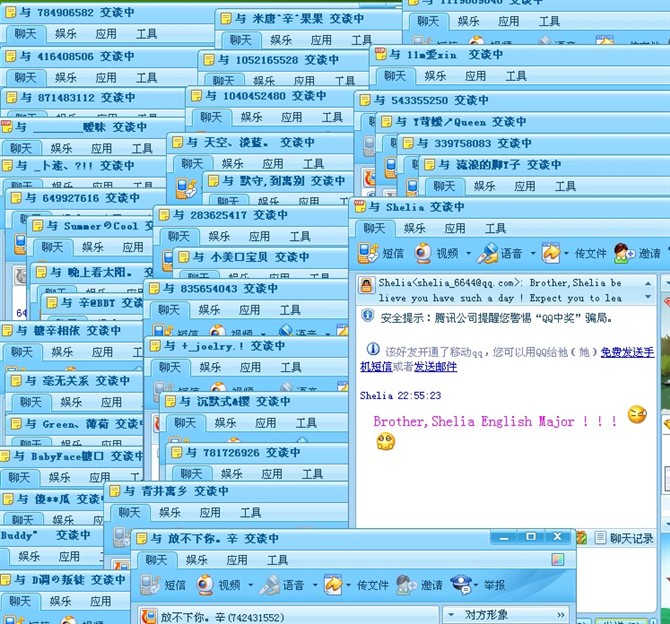
Task: Open voice dropdown arrow in 放不下你。辛 window
Action: click(x=315, y=585)
